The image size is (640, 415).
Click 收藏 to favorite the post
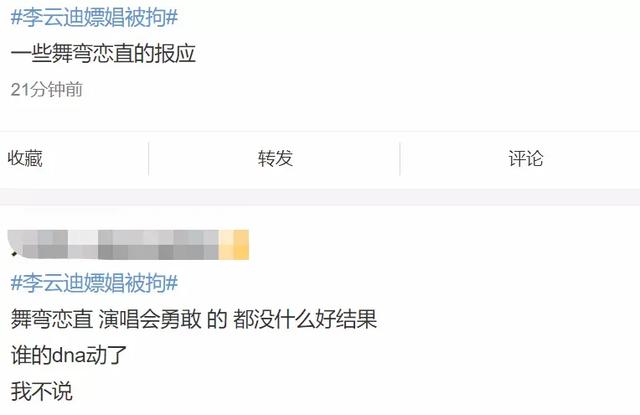25,158
